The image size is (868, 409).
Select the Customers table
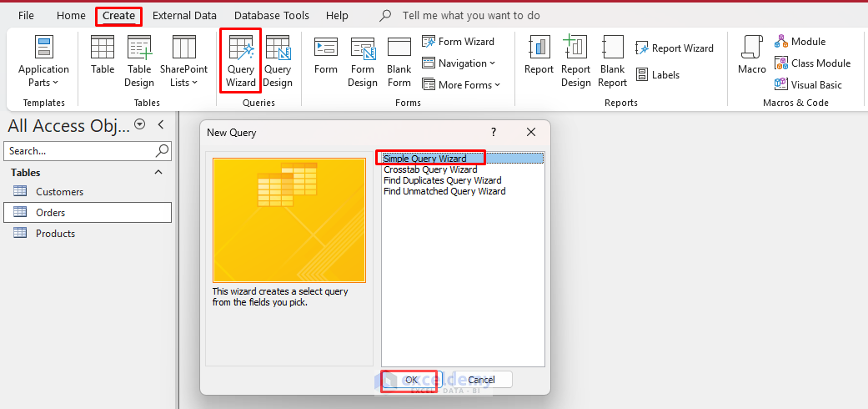(88, 192)
